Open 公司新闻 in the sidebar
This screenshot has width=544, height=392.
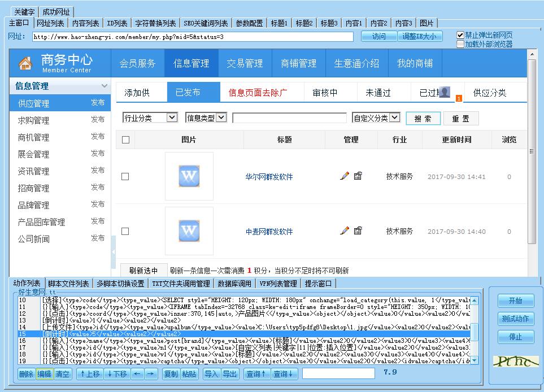[34, 239]
